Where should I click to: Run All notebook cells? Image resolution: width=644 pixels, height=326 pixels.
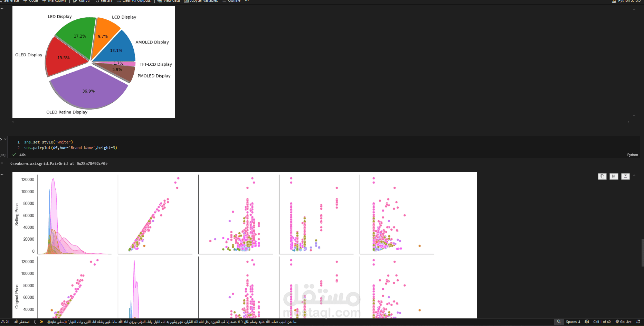click(x=82, y=1)
